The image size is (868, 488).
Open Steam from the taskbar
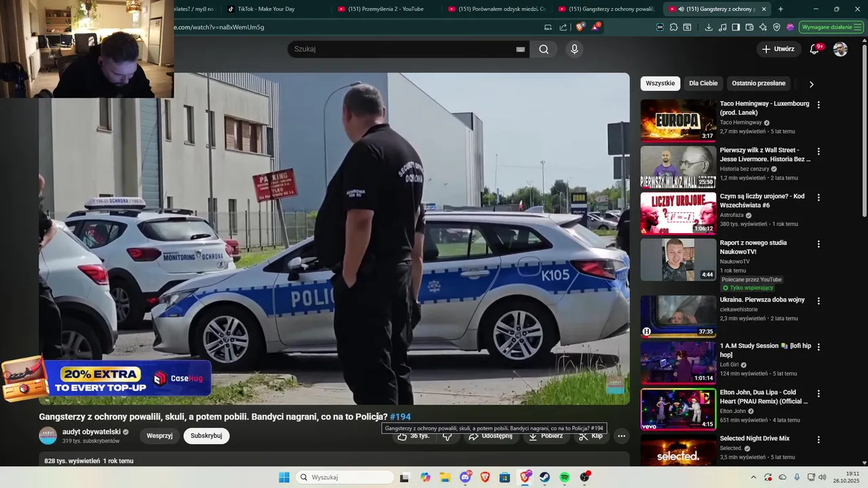[x=545, y=477]
